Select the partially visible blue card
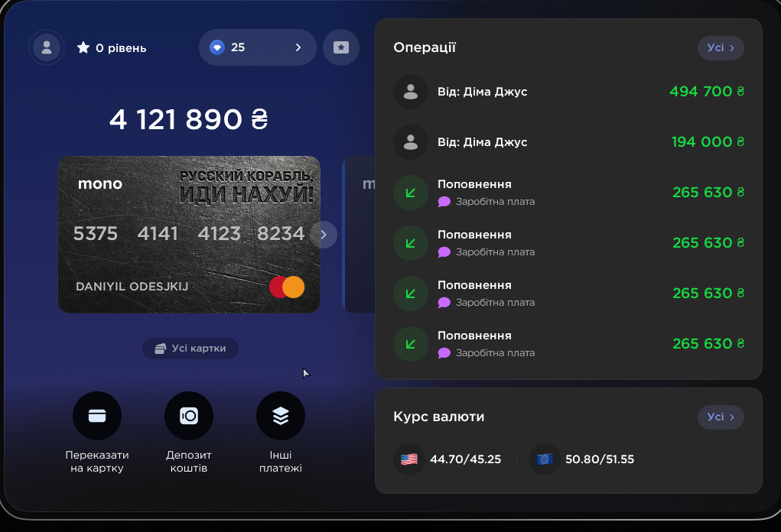 (x=359, y=235)
